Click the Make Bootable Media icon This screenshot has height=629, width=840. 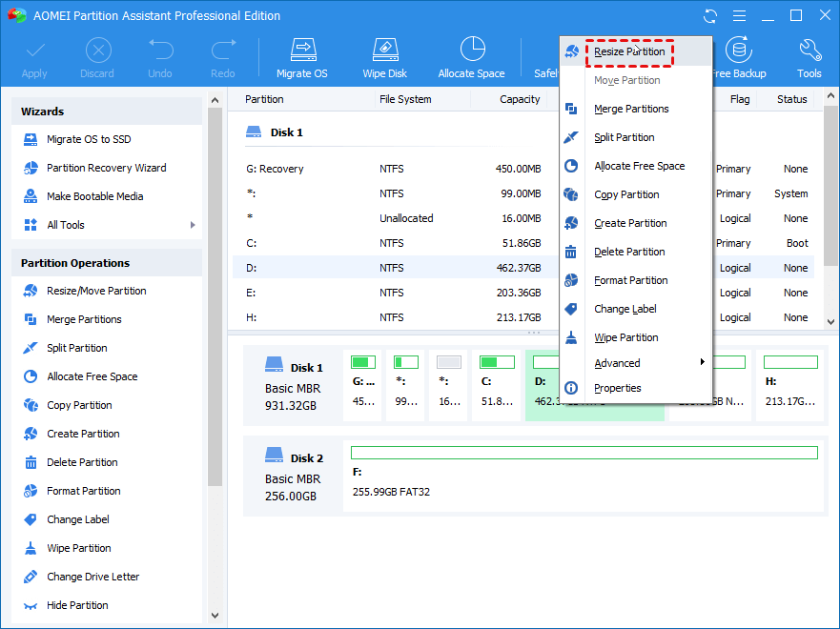[x=31, y=196]
